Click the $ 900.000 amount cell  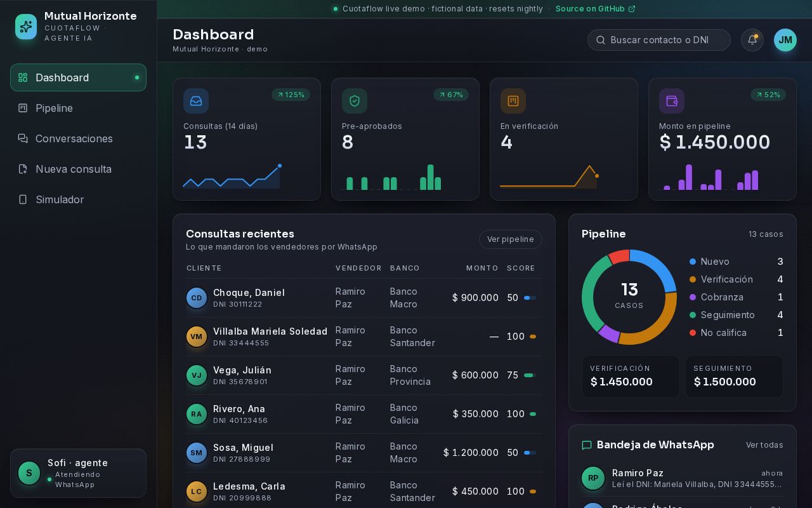(475, 298)
